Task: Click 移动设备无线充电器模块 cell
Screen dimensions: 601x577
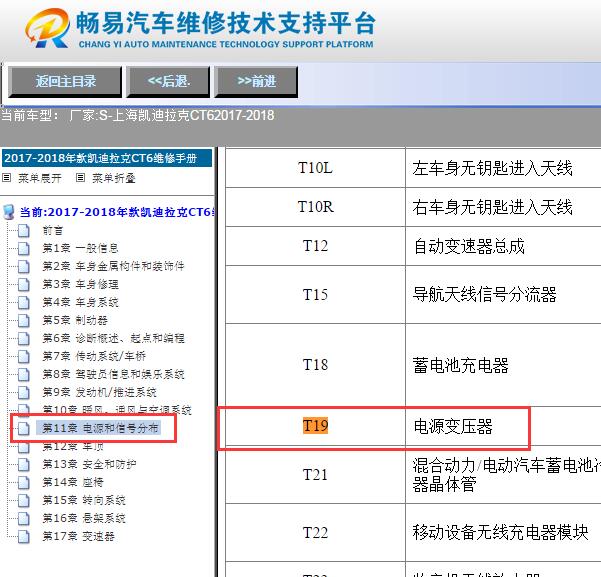Action: [x=503, y=533]
